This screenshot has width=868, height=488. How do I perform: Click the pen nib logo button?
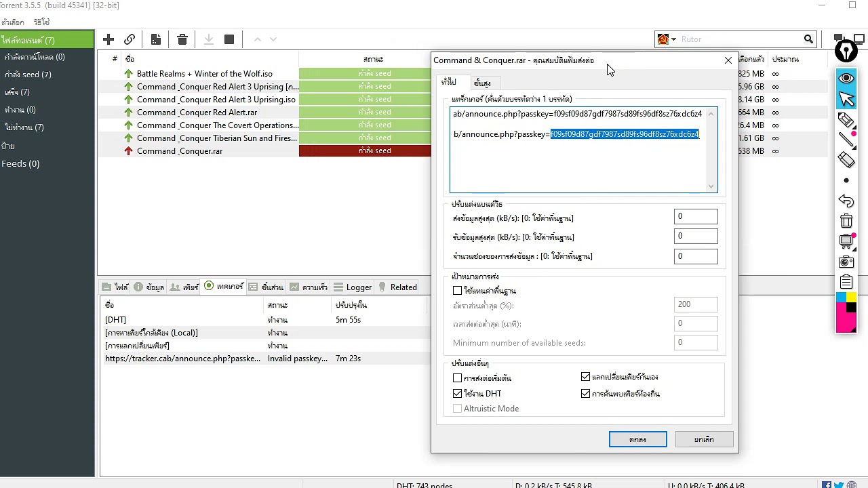[x=846, y=50]
